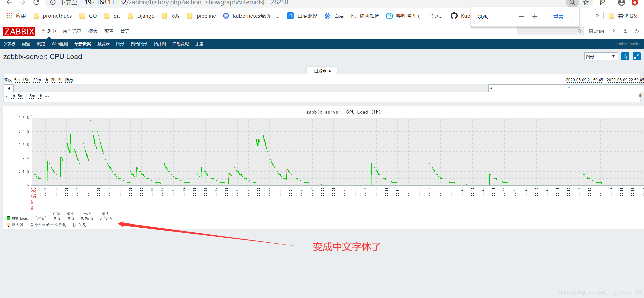Jump forward with the »» link
Screen dimensions: 644x298
tap(47, 96)
